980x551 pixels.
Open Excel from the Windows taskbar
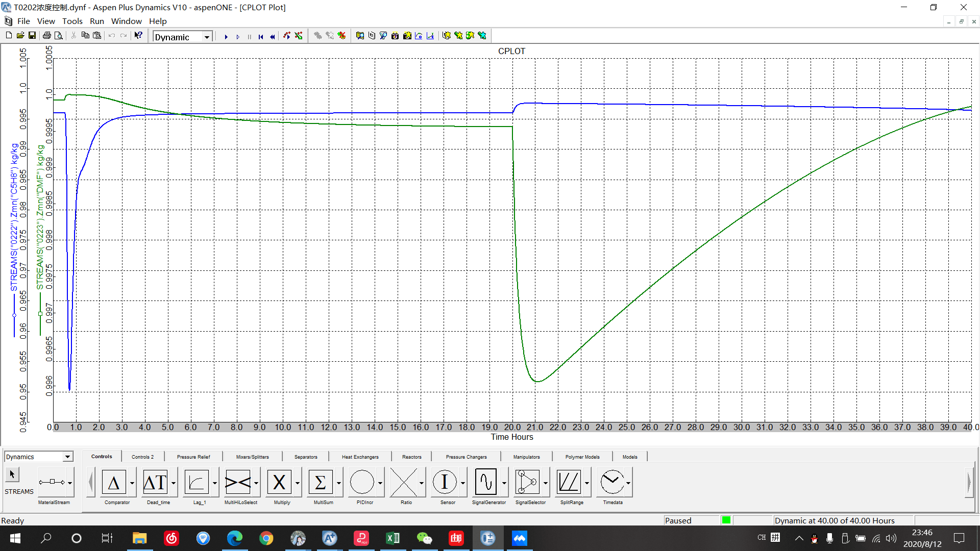click(393, 538)
